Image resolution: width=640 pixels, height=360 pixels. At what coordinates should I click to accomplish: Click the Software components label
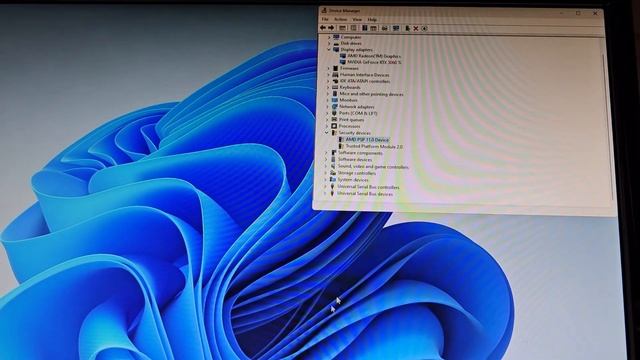(360, 153)
